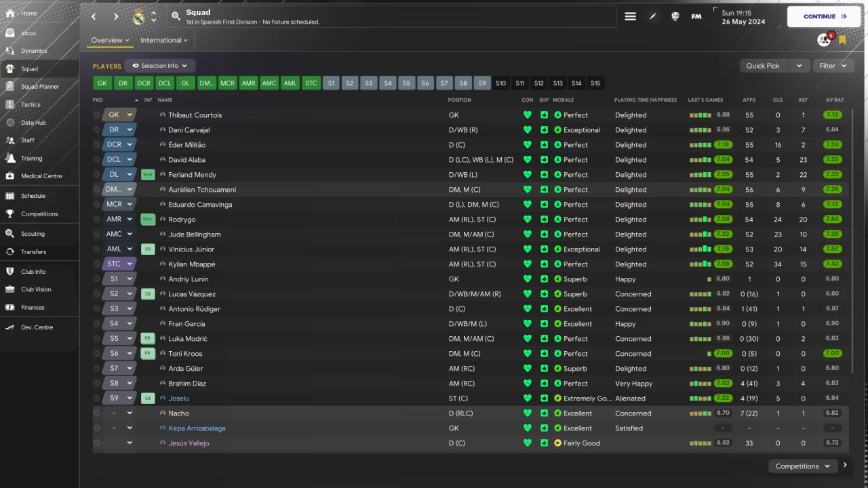
Task: Switch to the International tab
Action: [x=163, y=41]
